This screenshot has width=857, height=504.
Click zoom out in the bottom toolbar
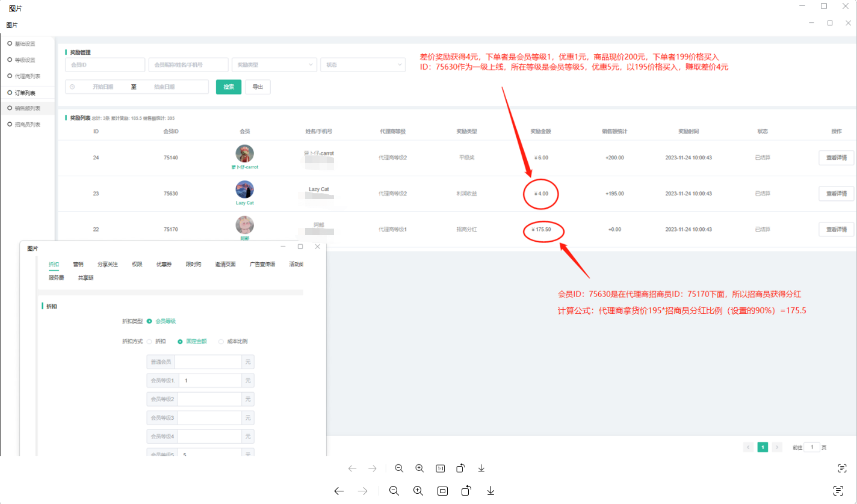click(x=394, y=491)
